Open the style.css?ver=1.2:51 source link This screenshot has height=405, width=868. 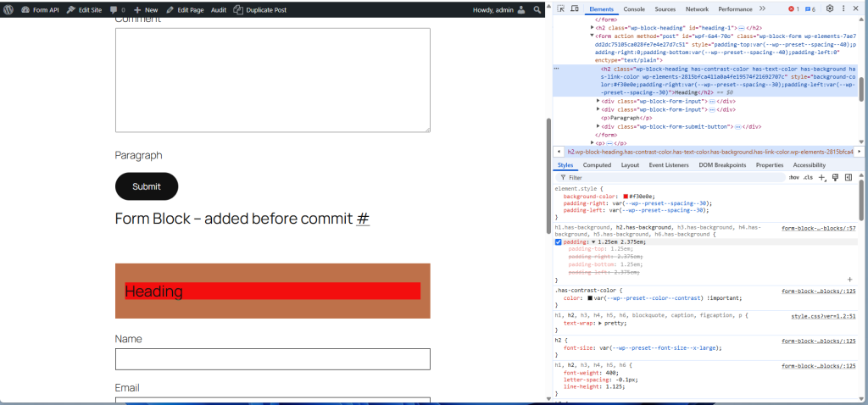pyautogui.click(x=829, y=316)
